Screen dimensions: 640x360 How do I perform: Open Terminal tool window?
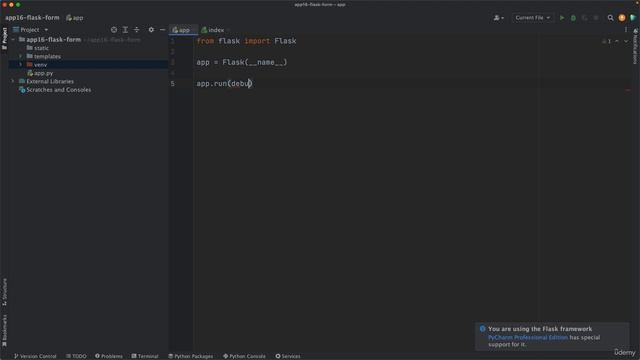(x=145, y=356)
